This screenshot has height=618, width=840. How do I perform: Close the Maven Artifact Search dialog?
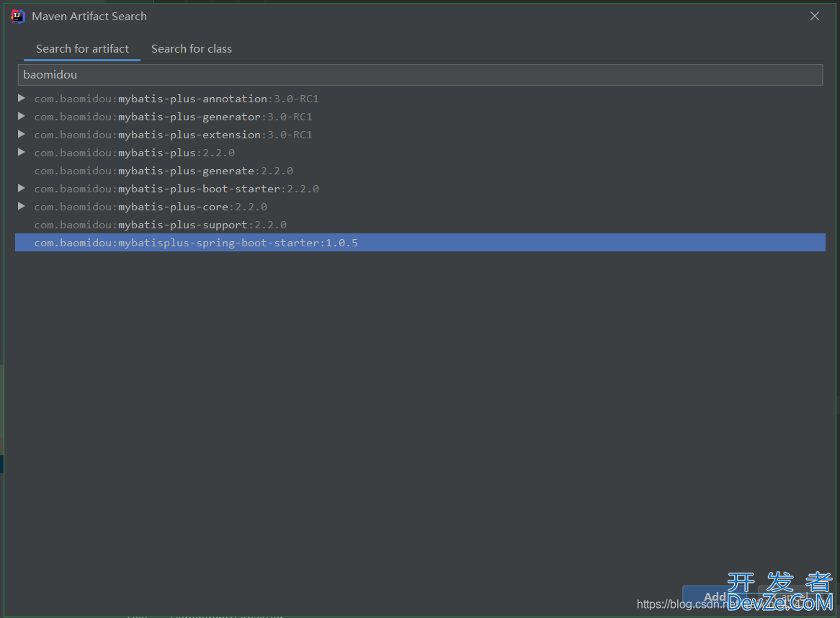pyautogui.click(x=814, y=16)
